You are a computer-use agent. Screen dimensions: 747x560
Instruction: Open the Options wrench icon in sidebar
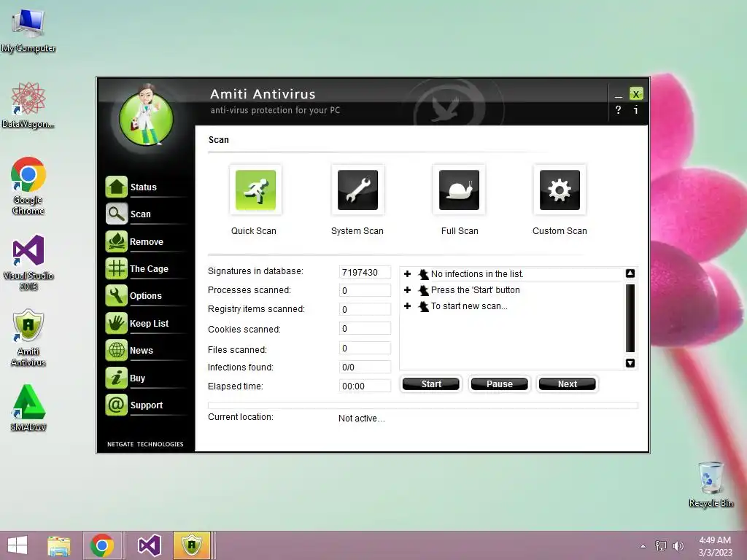[x=116, y=296]
